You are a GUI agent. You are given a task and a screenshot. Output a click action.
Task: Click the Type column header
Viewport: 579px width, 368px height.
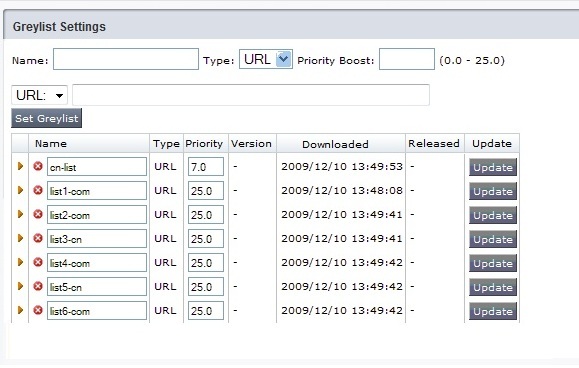166,144
